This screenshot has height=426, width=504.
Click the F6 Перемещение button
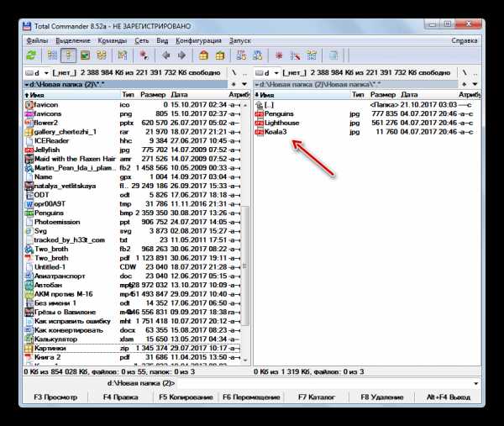pos(251,397)
